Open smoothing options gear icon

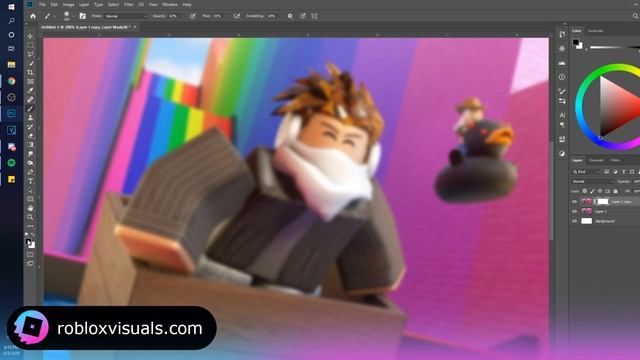tap(290, 16)
